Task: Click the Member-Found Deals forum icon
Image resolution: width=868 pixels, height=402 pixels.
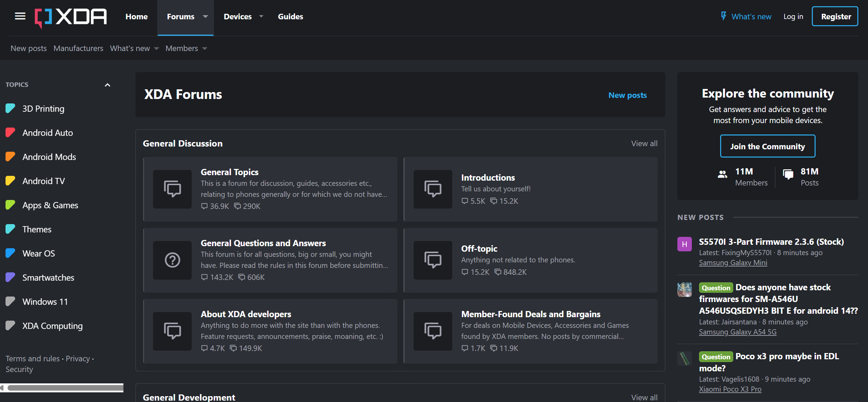Action: [433, 331]
